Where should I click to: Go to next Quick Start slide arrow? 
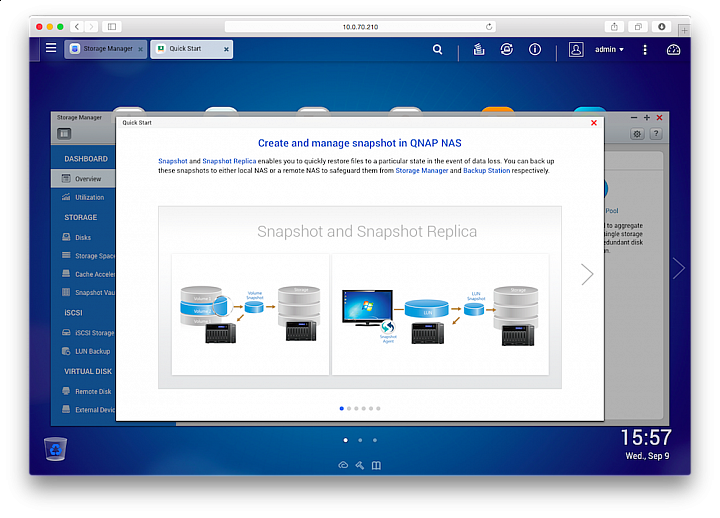click(587, 275)
